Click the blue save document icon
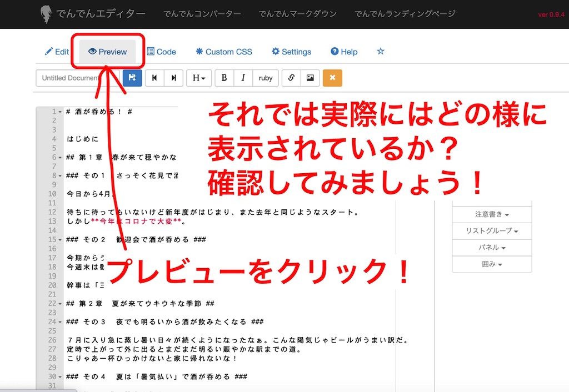The width and height of the screenshot is (569, 392). click(x=132, y=78)
